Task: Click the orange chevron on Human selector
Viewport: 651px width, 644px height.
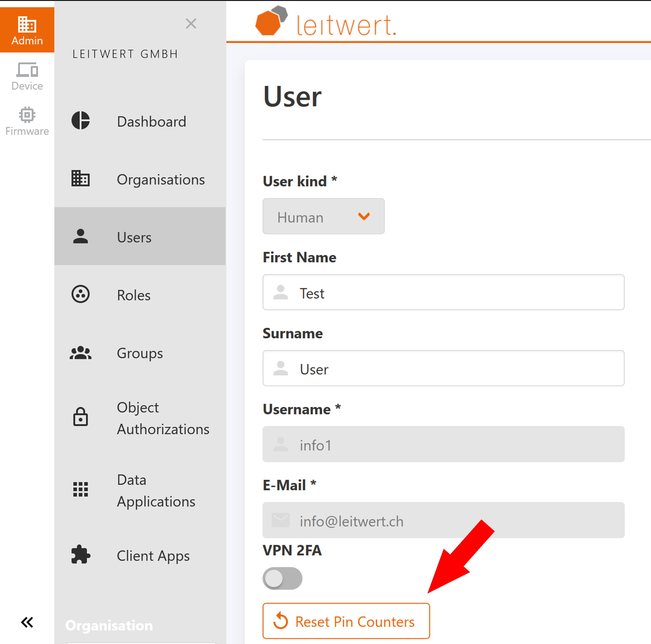Action: pyautogui.click(x=364, y=216)
